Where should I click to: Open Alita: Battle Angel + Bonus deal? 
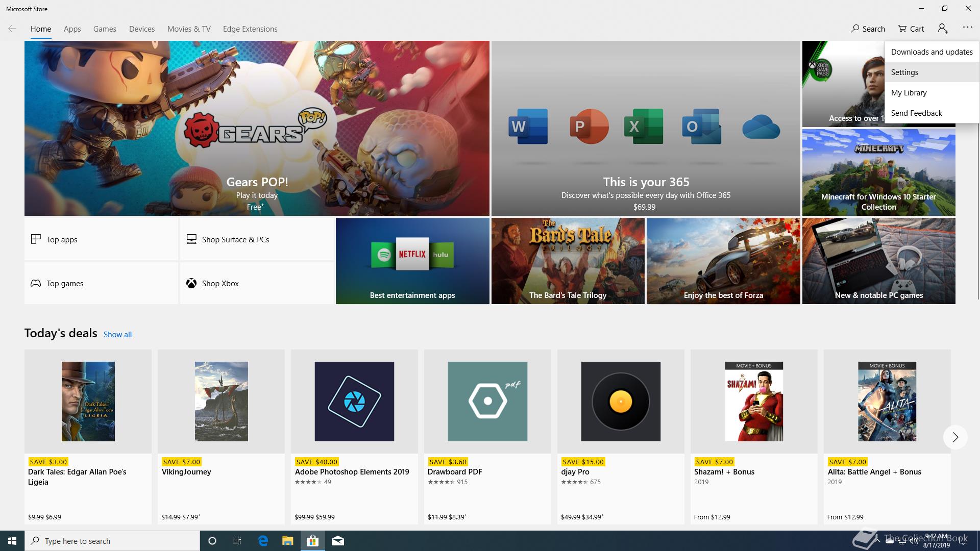tap(887, 437)
